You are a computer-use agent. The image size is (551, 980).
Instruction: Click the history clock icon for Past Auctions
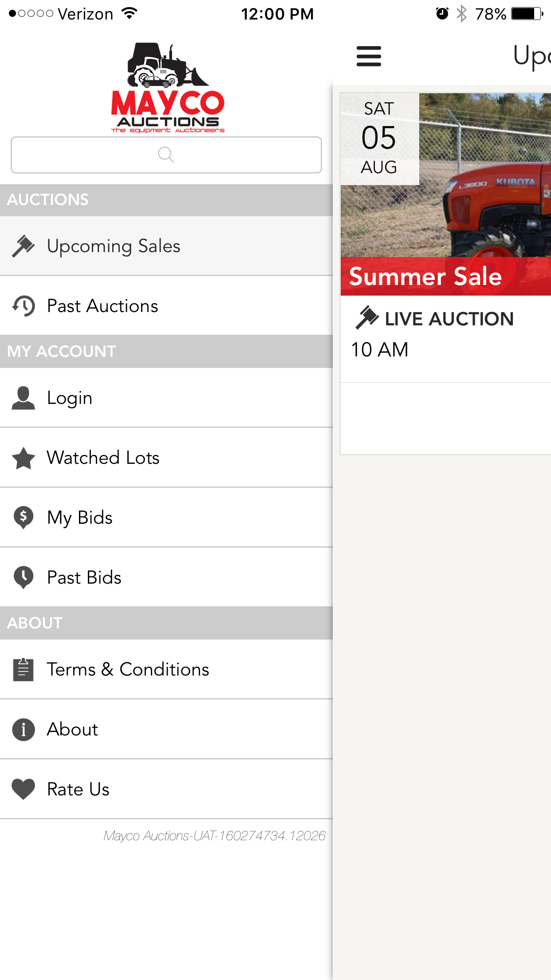tap(23, 306)
